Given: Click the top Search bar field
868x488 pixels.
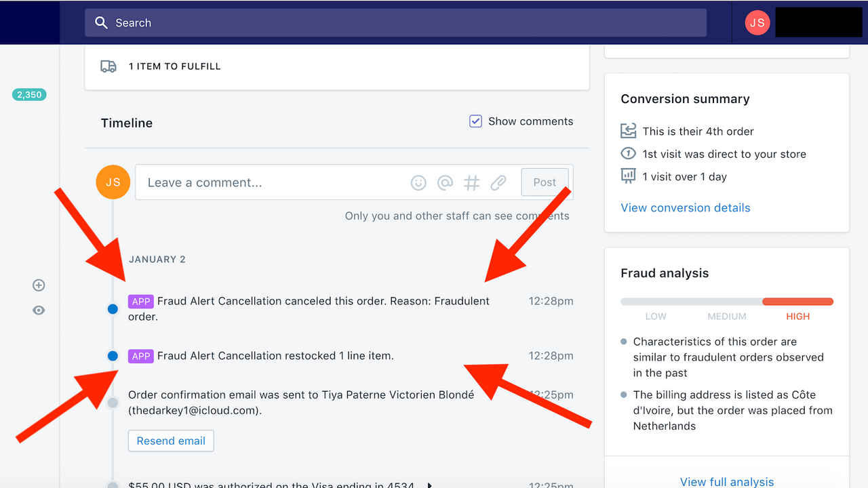Looking at the screenshot, I should pyautogui.click(x=395, y=23).
